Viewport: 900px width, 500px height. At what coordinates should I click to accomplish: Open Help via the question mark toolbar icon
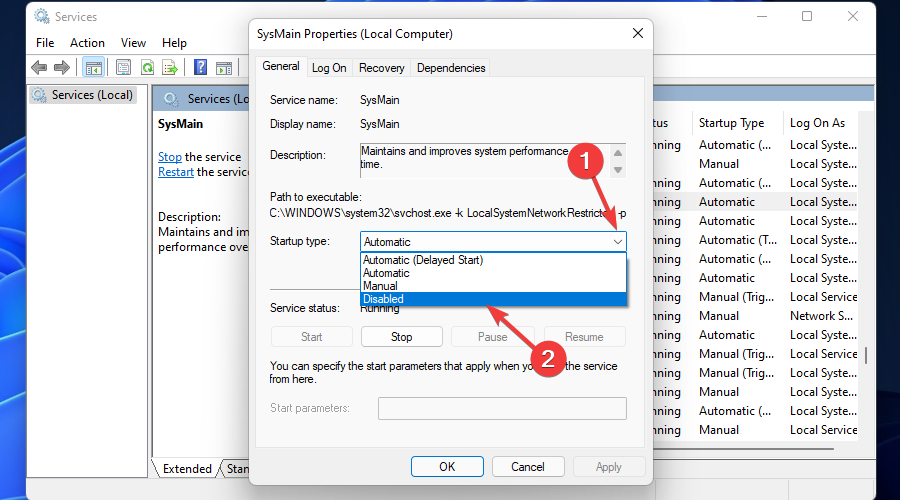click(x=200, y=68)
